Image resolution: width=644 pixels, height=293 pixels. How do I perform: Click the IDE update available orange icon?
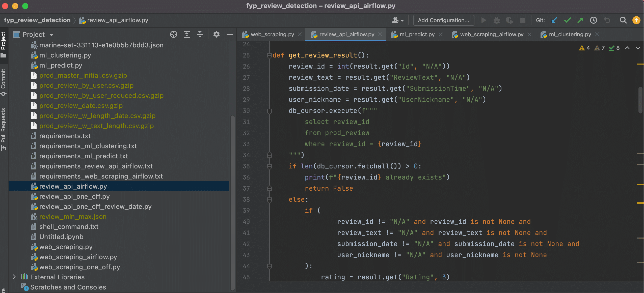click(x=636, y=20)
